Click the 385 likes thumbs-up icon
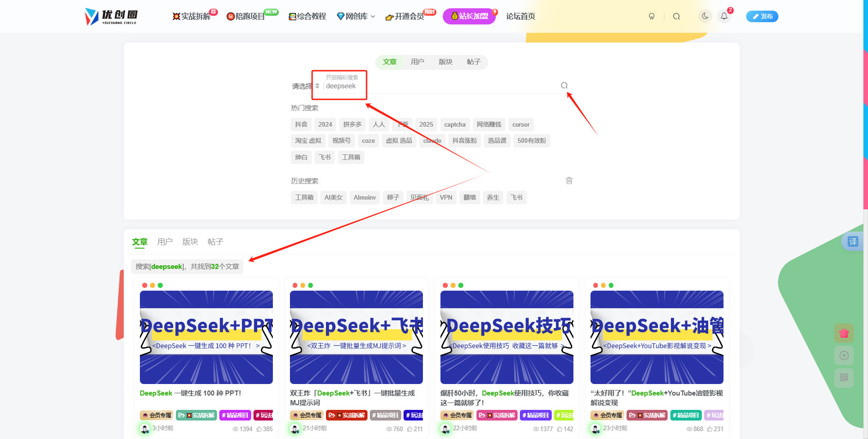This screenshot has width=868, height=439. [x=259, y=429]
